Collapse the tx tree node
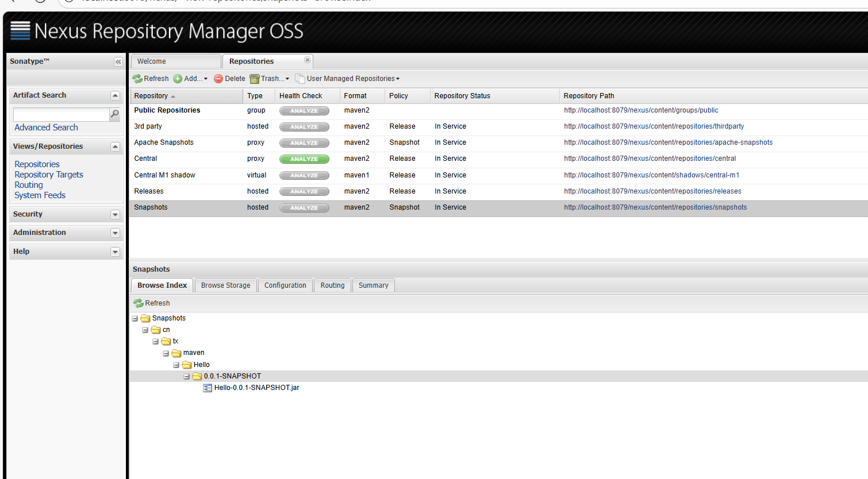868x479 pixels. [156, 342]
